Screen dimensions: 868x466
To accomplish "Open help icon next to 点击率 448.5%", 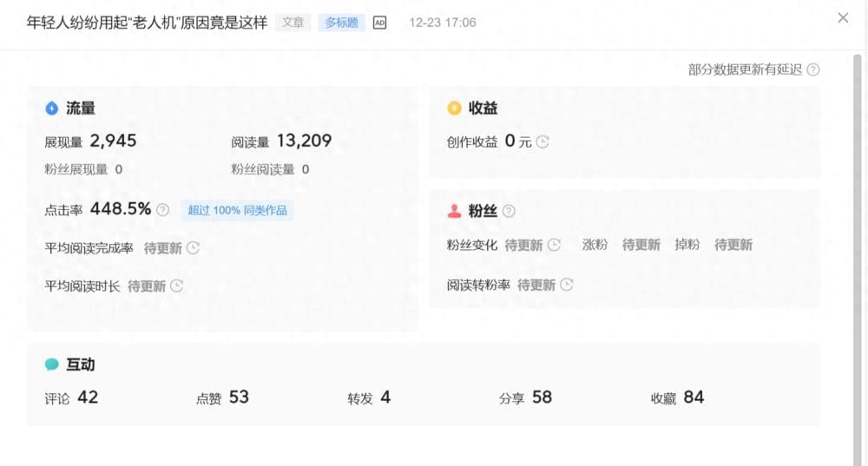I will pyautogui.click(x=162, y=210).
